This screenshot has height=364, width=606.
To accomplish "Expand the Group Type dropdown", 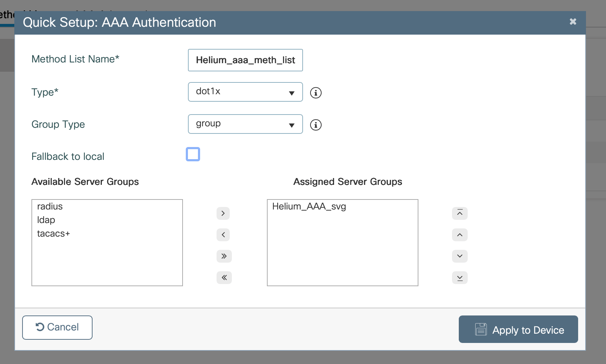I will (245, 124).
